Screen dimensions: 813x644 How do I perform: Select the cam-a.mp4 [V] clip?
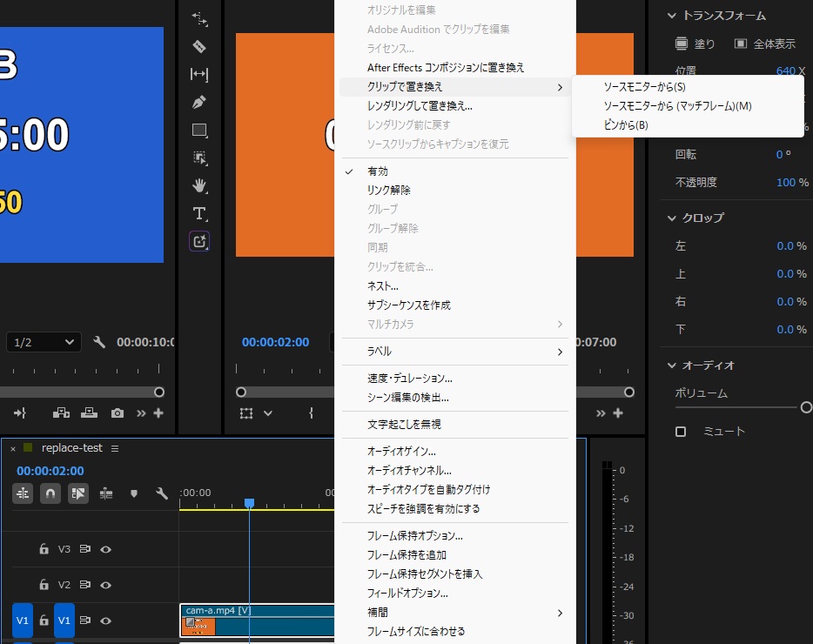(257, 621)
